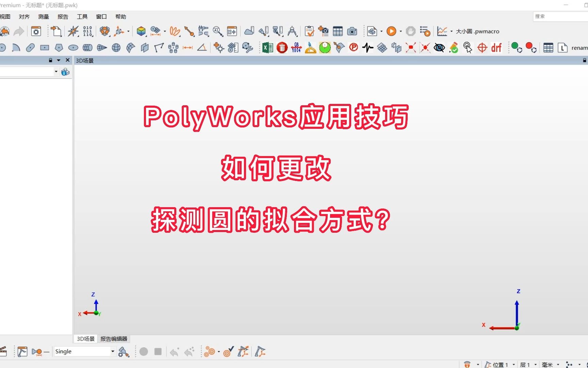
Task: Expand the left panel options arrow
Action: pyautogui.click(x=59, y=60)
